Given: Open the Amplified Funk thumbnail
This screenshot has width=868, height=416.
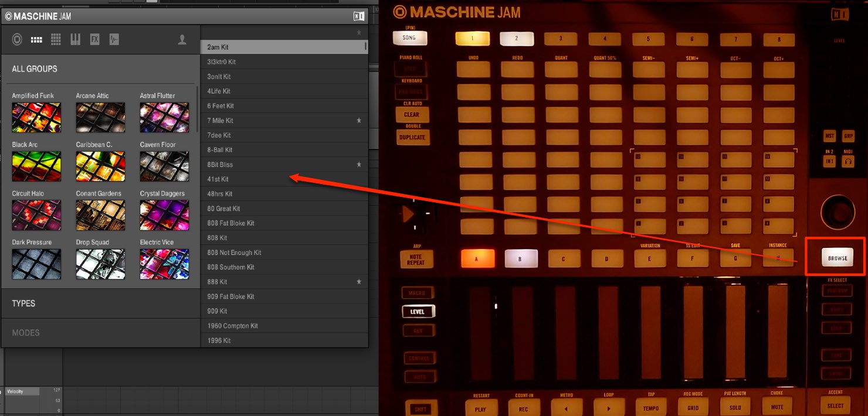Looking at the screenshot, I should pyautogui.click(x=36, y=118).
